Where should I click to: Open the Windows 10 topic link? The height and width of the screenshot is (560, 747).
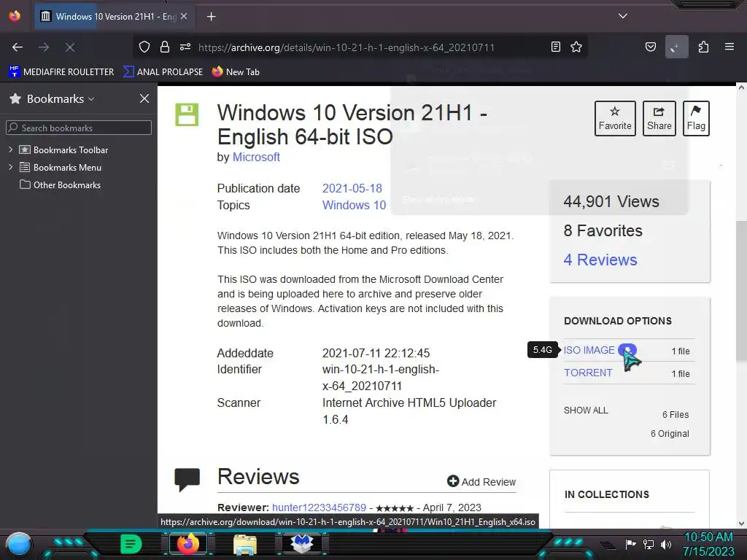point(354,205)
